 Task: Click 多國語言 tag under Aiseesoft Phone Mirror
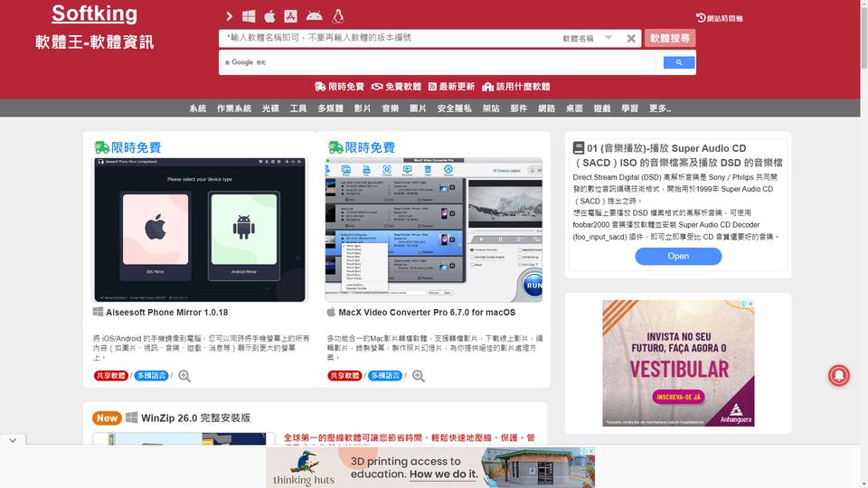click(x=151, y=376)
